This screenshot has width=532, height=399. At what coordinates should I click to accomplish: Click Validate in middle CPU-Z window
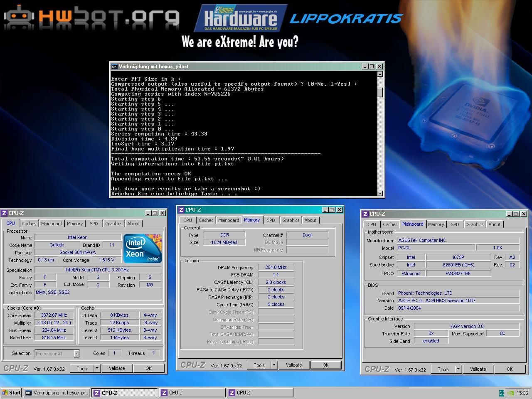(x=294, y=365)
